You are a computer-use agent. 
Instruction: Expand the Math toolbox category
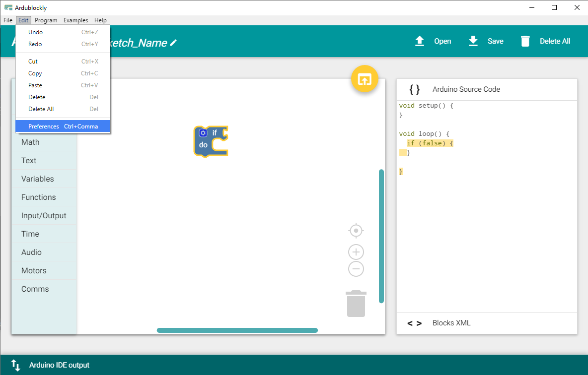point(44,142)
